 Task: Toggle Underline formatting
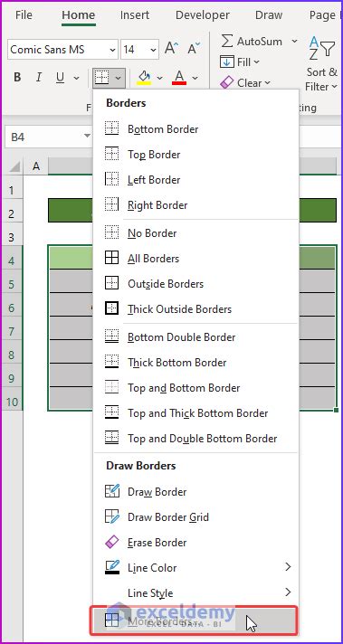(x=61, y=77)
